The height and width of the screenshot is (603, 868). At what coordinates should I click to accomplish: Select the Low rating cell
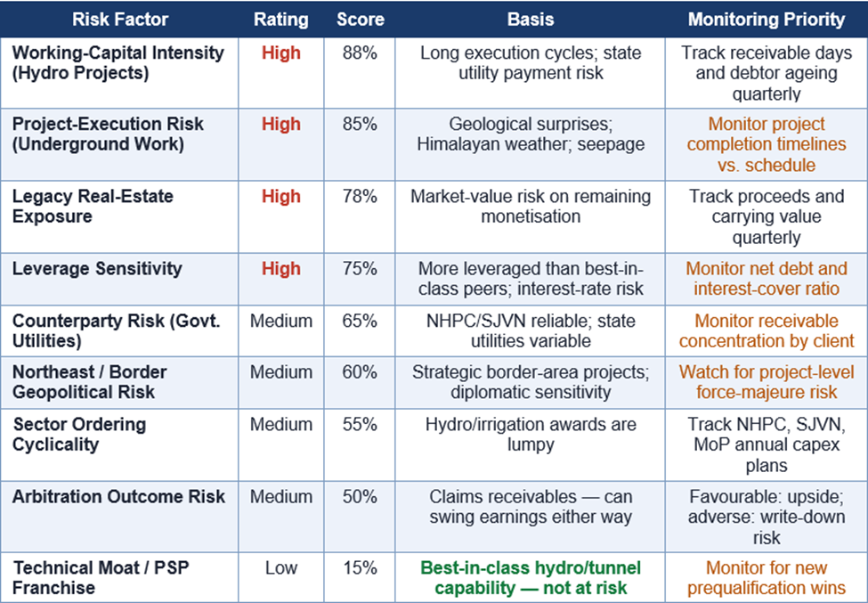[x=280, y=567]
